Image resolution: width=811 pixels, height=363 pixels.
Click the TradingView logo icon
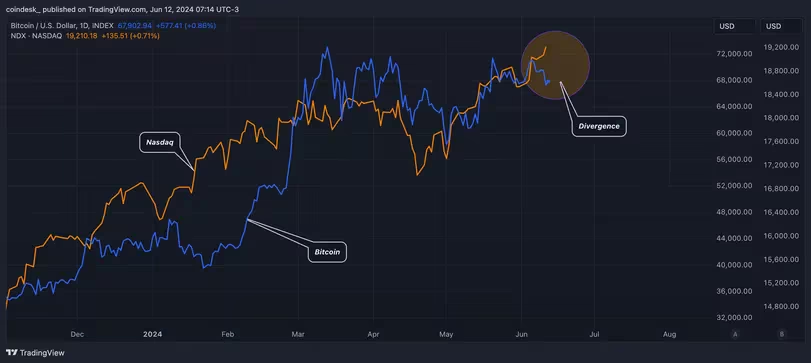click(x=11, y=353)
